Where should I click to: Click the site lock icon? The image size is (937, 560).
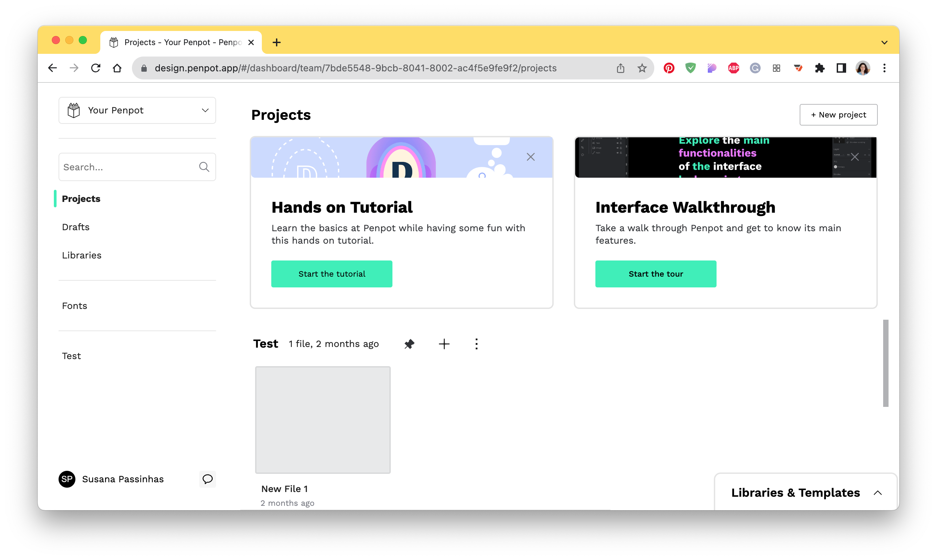[x=144, y=68]
